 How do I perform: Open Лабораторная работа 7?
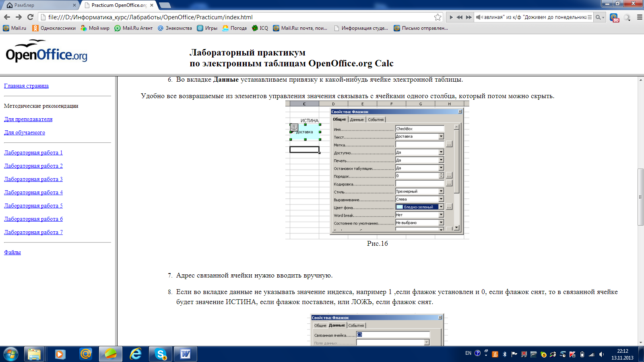tap(33, 232)
